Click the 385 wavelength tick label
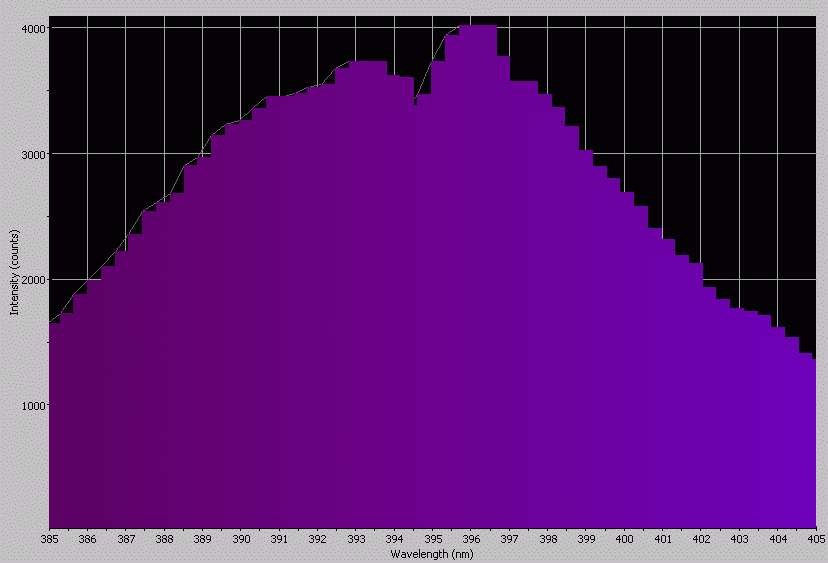 coord(49,539)
